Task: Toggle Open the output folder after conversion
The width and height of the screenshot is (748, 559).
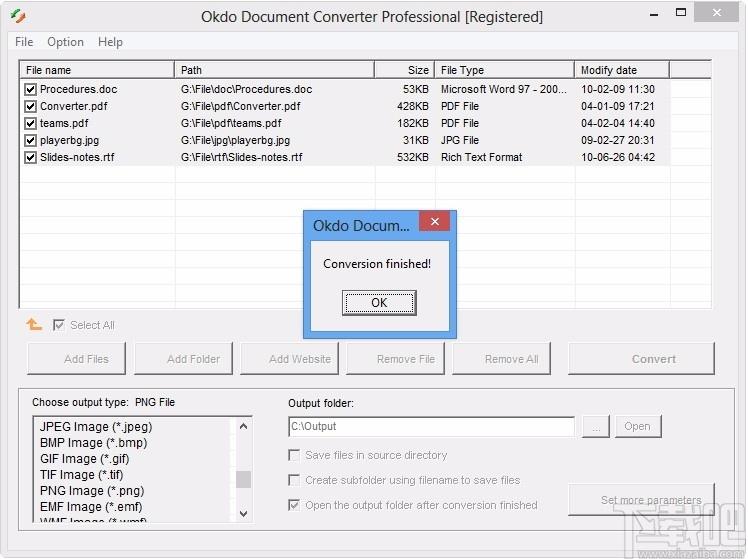Action: click(294, 505)
